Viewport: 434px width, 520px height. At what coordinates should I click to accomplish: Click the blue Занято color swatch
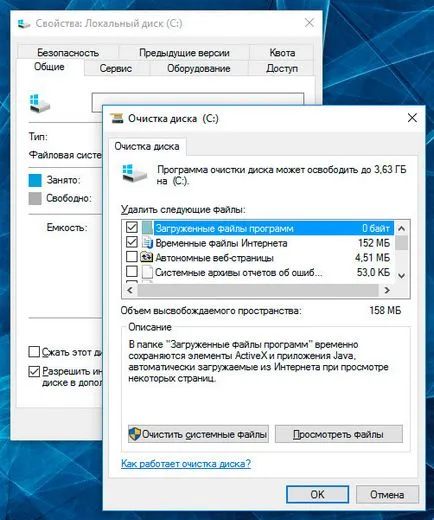pos(35,180)
